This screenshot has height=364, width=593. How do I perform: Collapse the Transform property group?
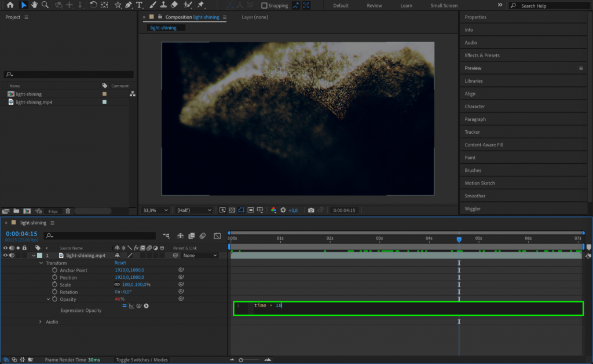[x=41, y=263]
